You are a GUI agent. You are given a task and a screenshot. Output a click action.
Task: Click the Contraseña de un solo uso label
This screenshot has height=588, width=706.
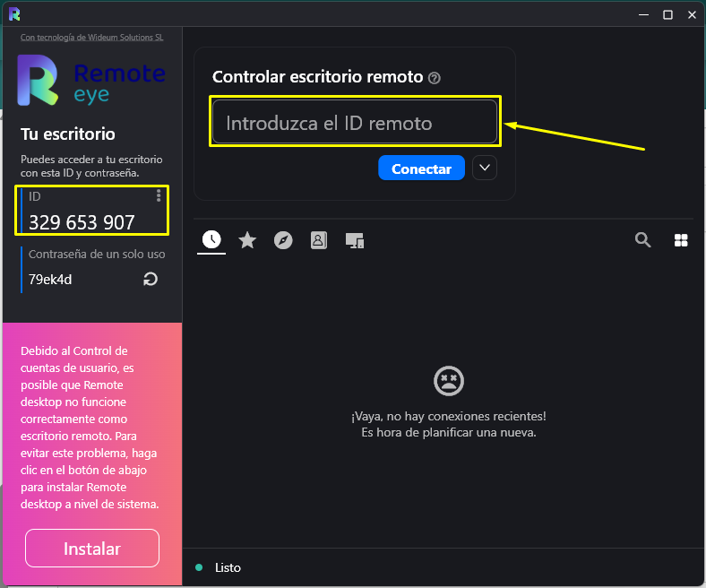coord(97,255)
